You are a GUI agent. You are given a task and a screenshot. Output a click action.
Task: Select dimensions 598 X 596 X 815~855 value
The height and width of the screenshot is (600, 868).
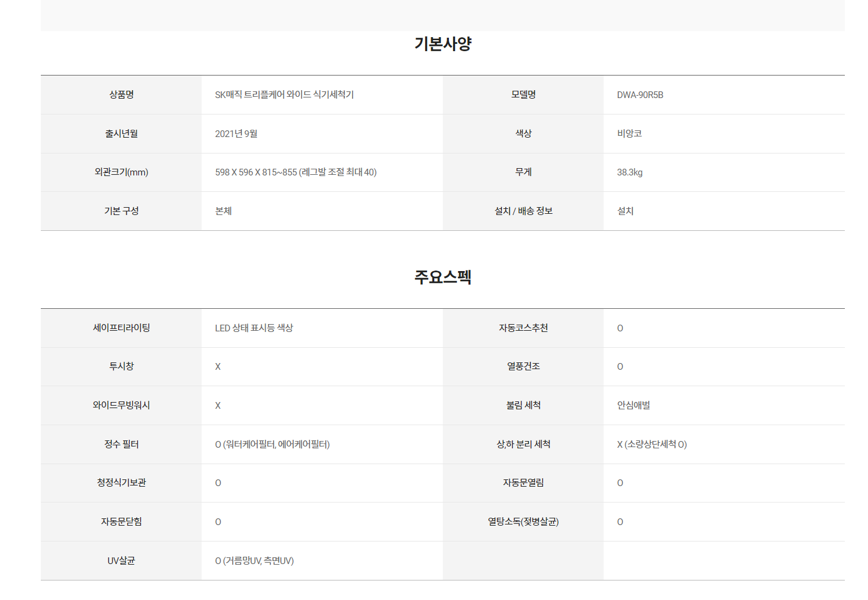click(x=296, y=172)
